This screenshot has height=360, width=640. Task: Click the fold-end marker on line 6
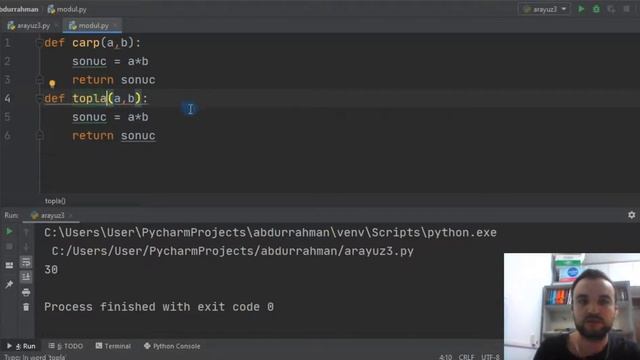[x=39, y=136]
